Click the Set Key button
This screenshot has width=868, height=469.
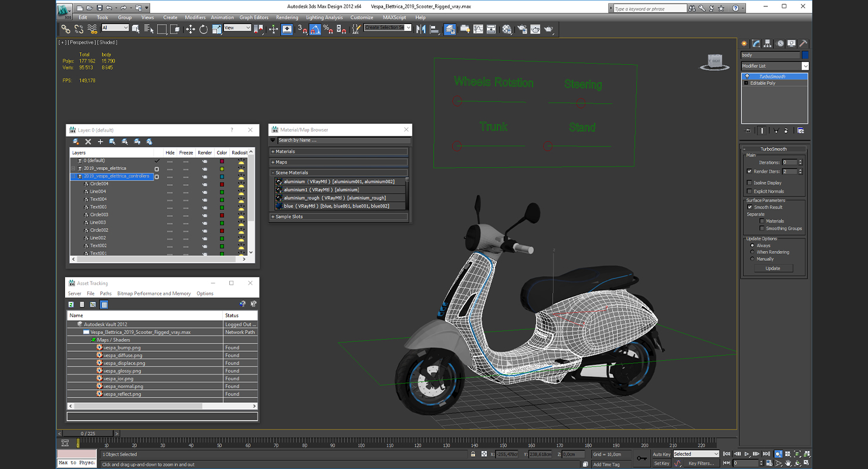point(661,463)
